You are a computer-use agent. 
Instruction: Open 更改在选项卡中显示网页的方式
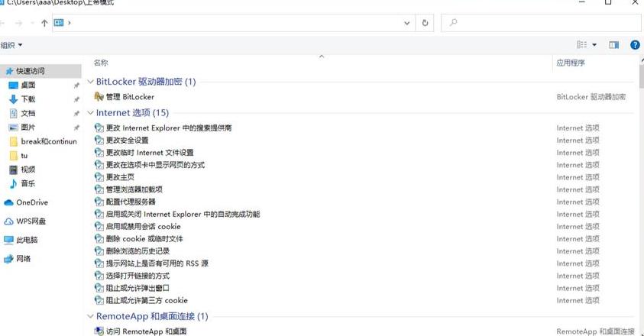point(155,165)
